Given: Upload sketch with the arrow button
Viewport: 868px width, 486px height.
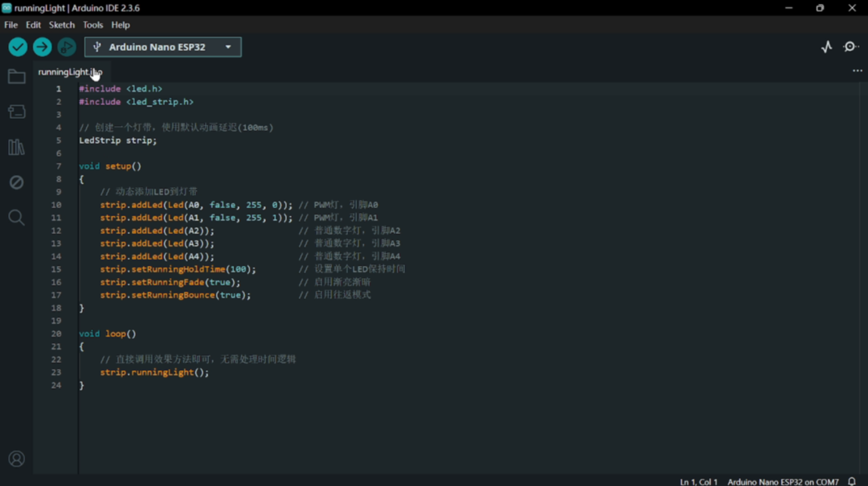Looking at the screenshot, I should pos(42,47).
